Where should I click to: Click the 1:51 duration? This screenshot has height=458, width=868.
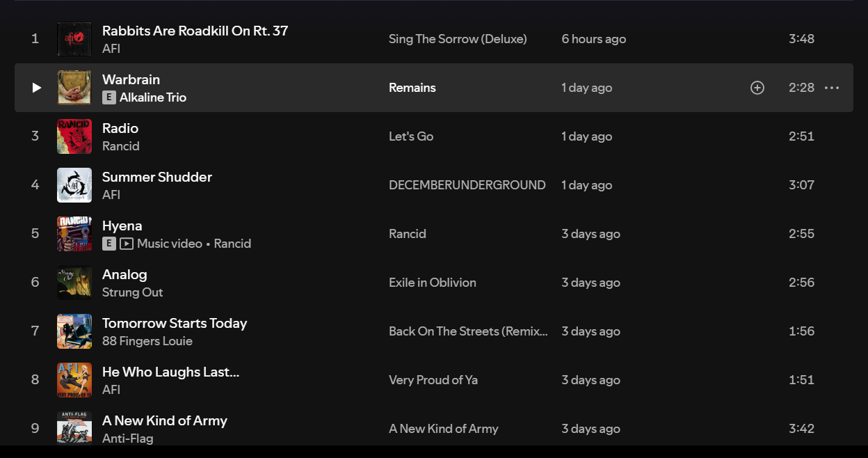[x=801, y=380]
